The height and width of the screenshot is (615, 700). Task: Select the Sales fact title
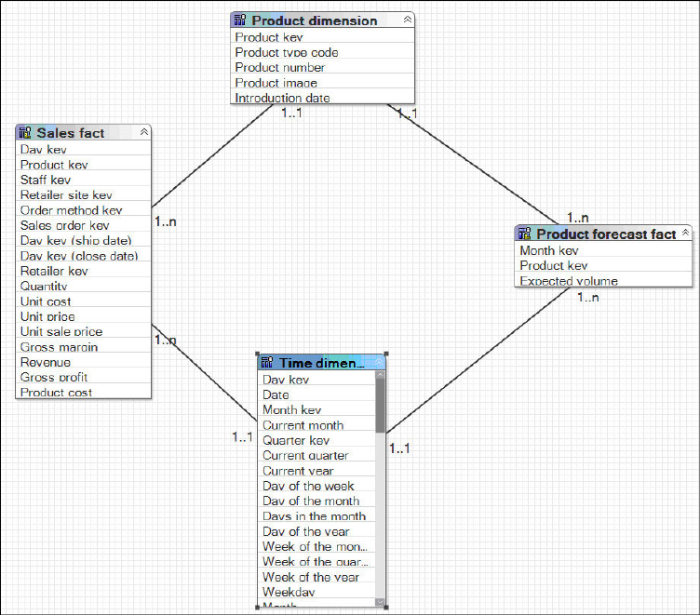pos(71,133)
